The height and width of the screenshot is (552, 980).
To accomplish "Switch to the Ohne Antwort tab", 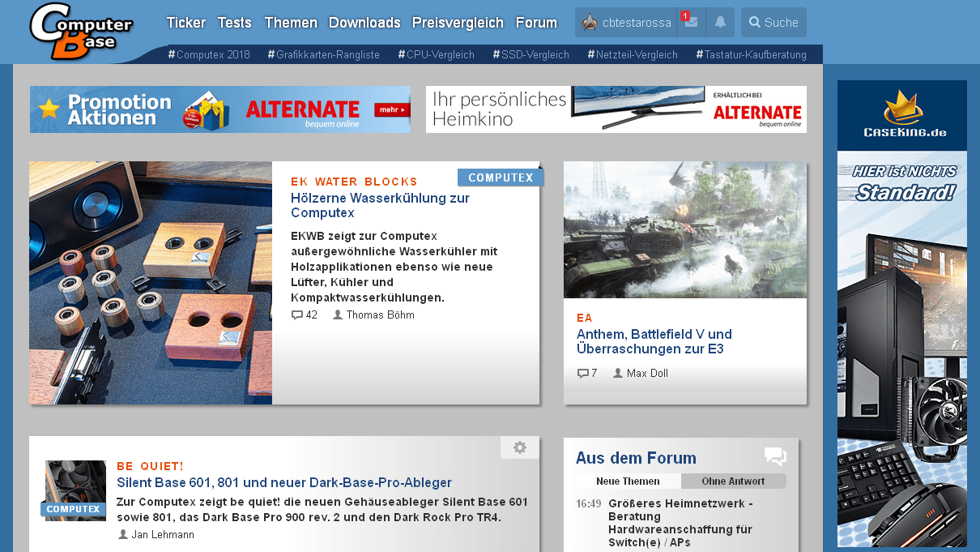I will (734, 481).
